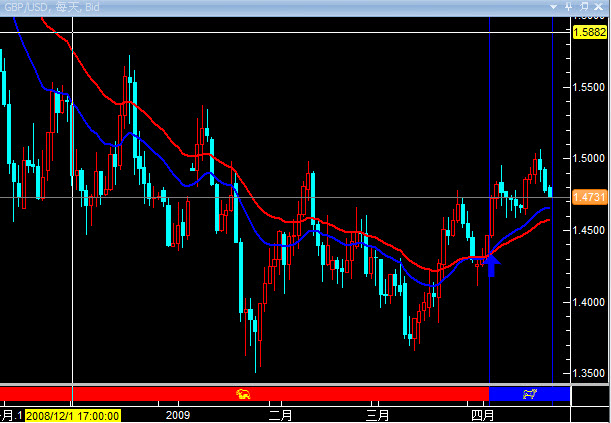Click the orange 1.4731 current price label
611x423 pixels.
click(590, 197)
